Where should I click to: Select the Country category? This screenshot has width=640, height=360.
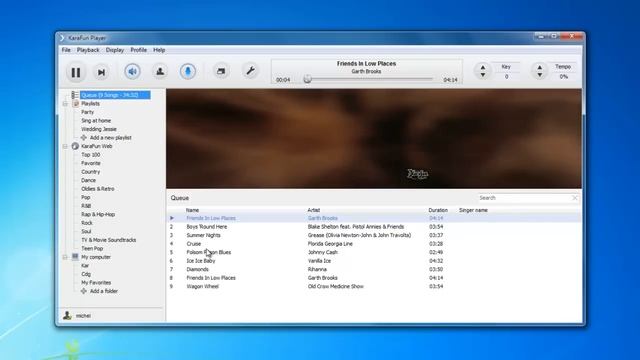click(x=90, y=172)
